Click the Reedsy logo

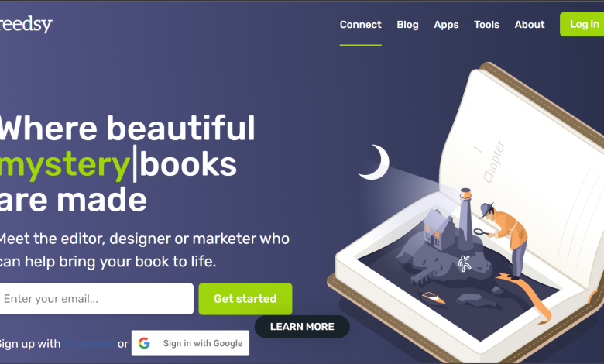[x=26, y=25]
